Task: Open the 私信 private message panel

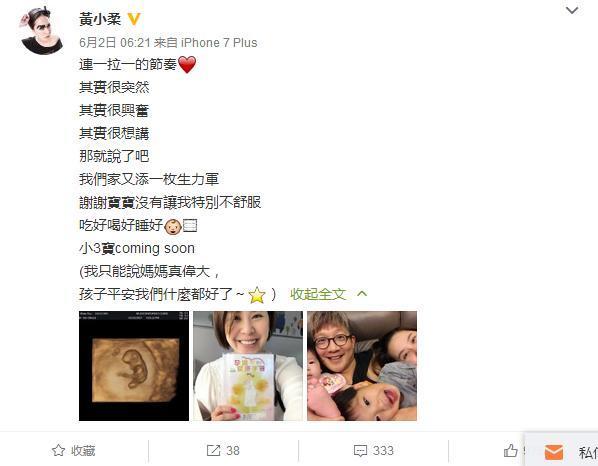Action: click(588, 453)
